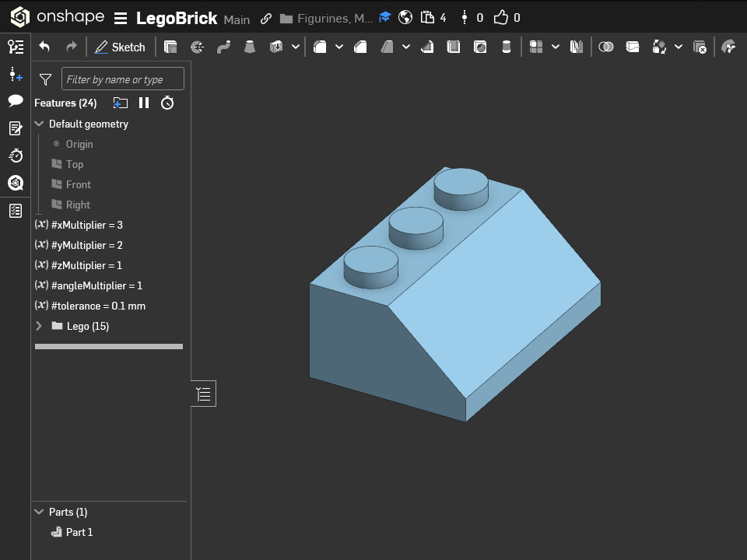Like the document with thumbs up
Screen dimensions: 747x560
coord(500,18)
